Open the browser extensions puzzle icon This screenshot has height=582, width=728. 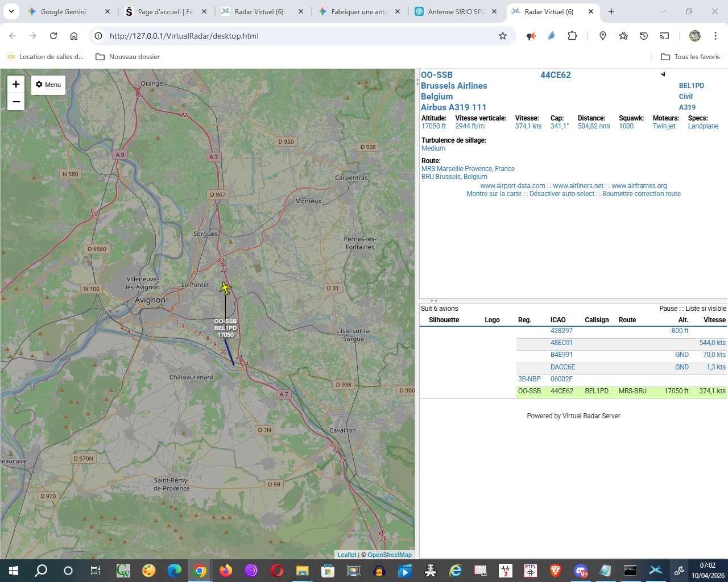(572, 36)
